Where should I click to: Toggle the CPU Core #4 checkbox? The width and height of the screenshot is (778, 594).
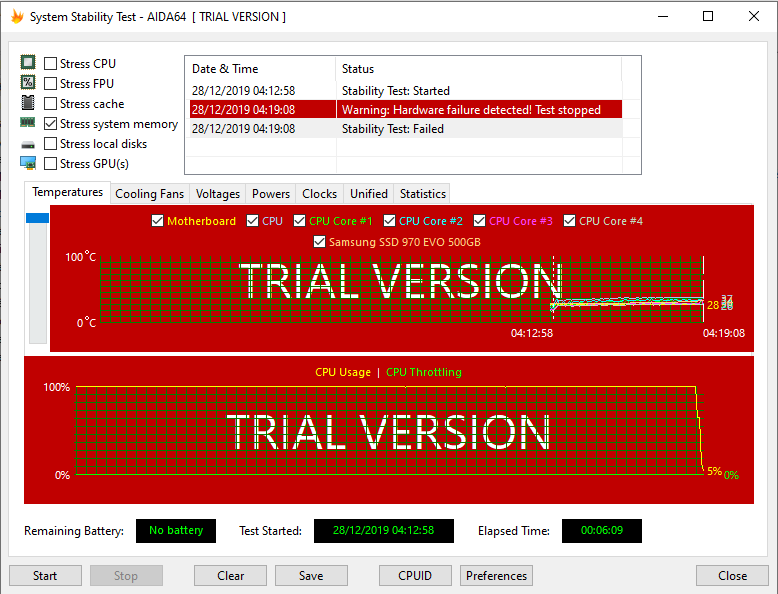(x=570, y=221)
